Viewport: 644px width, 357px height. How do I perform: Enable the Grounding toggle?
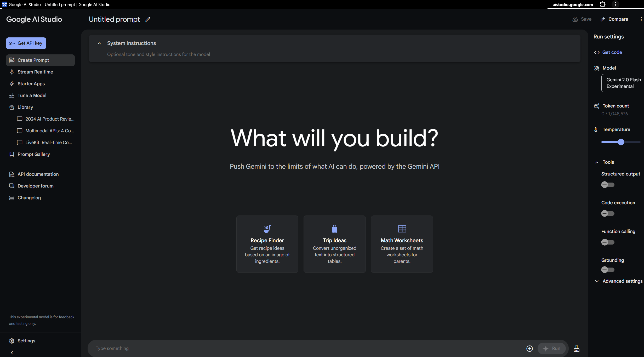[608, 270]
